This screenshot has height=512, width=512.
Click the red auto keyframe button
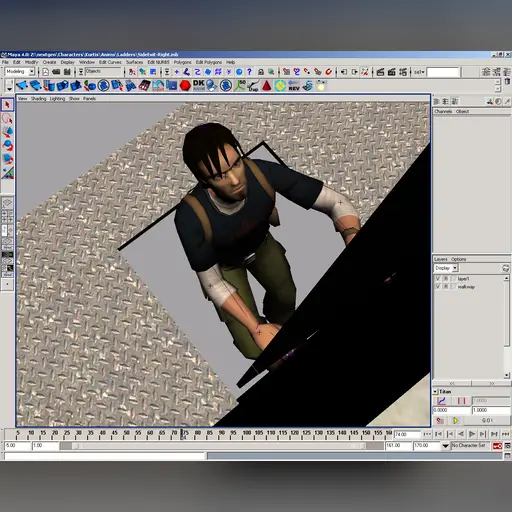coord(497,446)
